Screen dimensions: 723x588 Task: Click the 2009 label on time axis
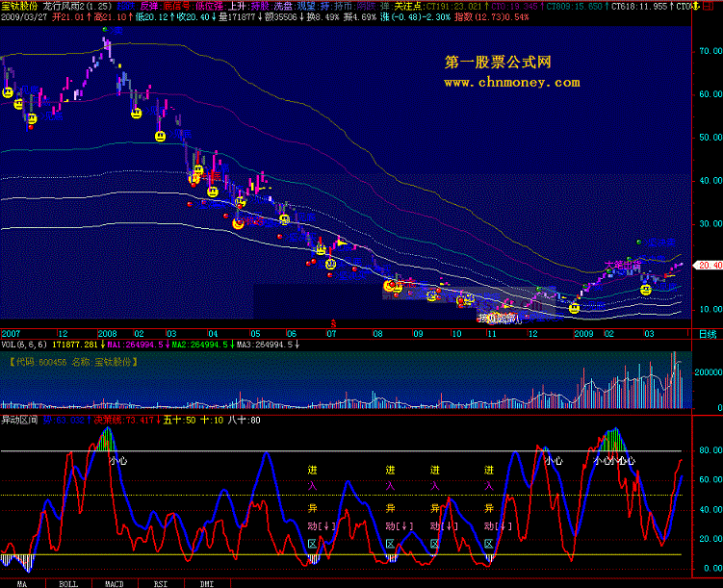tap(583, 334)
